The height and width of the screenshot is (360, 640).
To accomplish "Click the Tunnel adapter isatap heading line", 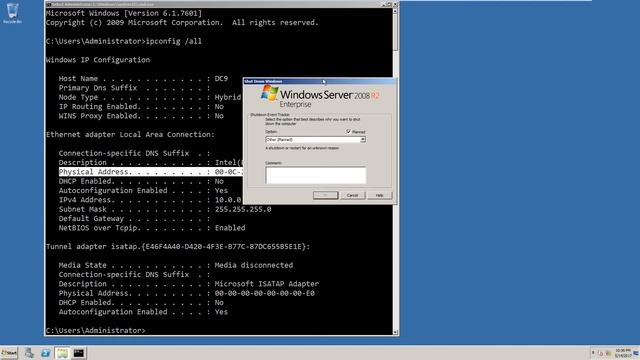I will (178, 247).
